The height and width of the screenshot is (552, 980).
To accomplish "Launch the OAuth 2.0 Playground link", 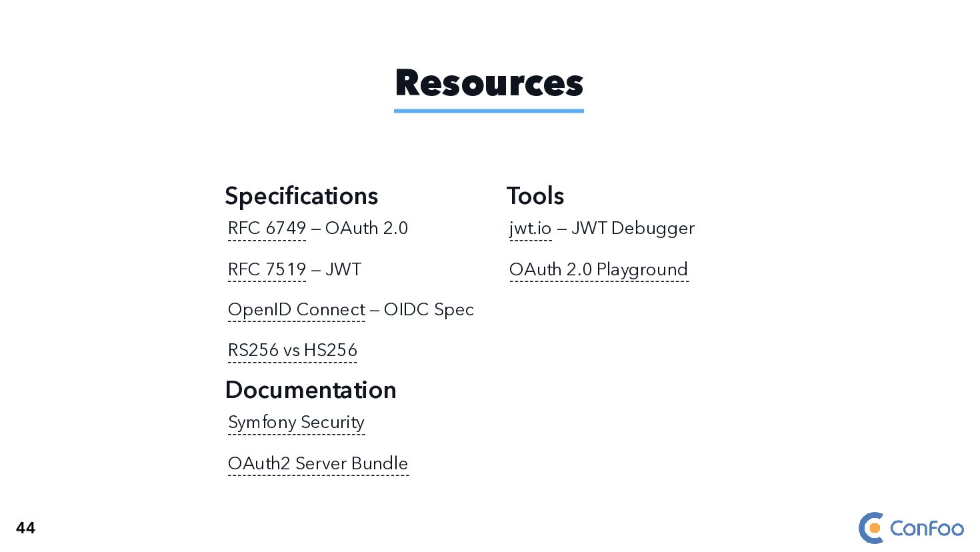I will tap(598, 270).
